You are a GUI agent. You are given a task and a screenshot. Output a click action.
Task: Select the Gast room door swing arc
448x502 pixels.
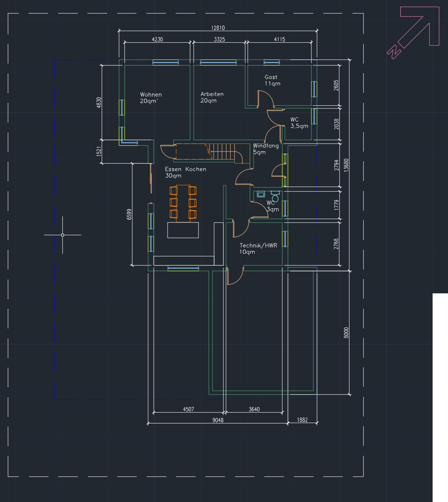click(267, 98)
